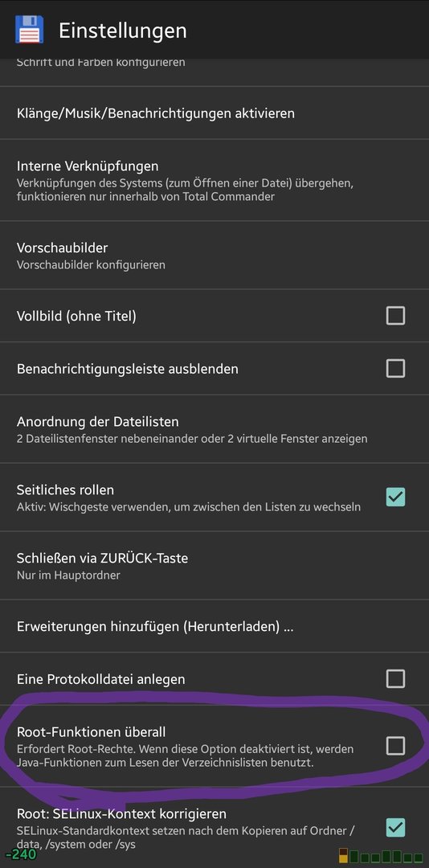The width and height of the screenshot is (429, 868).
Task: Open Klänge/Musik/Benachrichtigungen aktivieren setting
Action: [214, 113]
